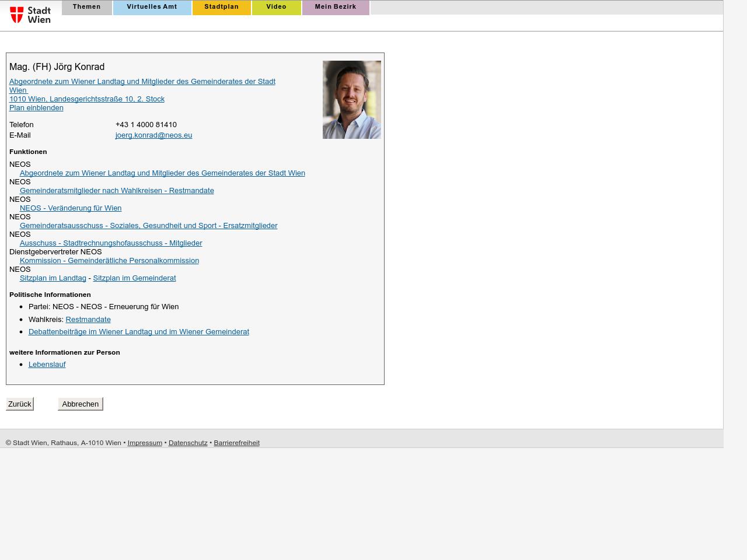The image size is (747, 560).
Task: Click footer text © Stadt Wien, Rathaus, A-1010 Wien
Action: (64, 443)
